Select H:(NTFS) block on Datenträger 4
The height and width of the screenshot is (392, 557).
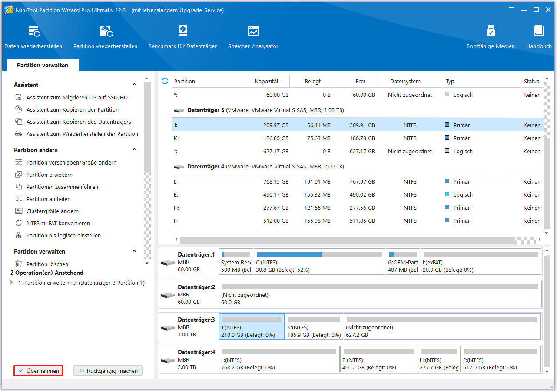point(439,359)
